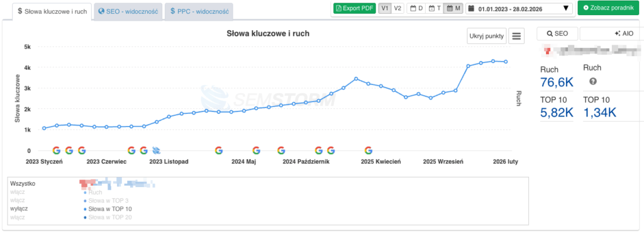This screenshot has height=233, width=644.
Task: Click the chart title Słowa kluczowe i ruch
Action: 268,34
